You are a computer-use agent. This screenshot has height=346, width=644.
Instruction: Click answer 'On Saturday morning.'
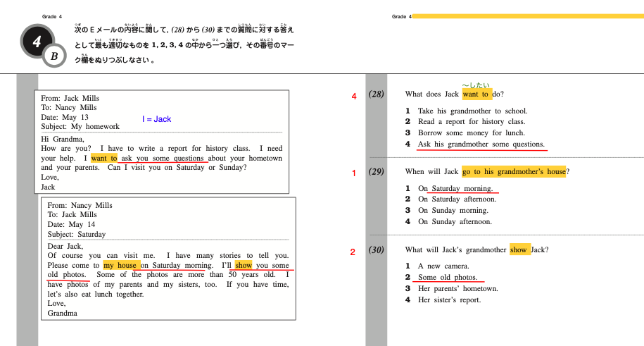click(x=455, y=188)
